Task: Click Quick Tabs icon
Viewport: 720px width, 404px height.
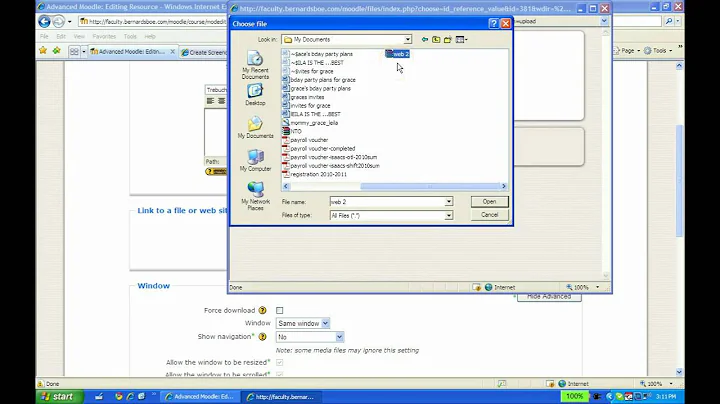Action: (x=74, y=51)
